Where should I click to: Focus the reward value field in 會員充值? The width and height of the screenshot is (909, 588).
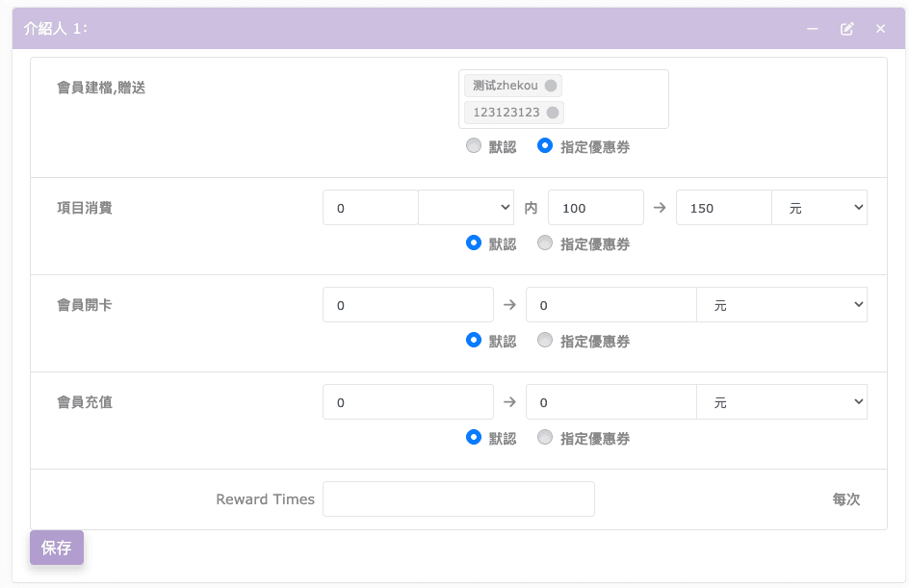[610, 402]
